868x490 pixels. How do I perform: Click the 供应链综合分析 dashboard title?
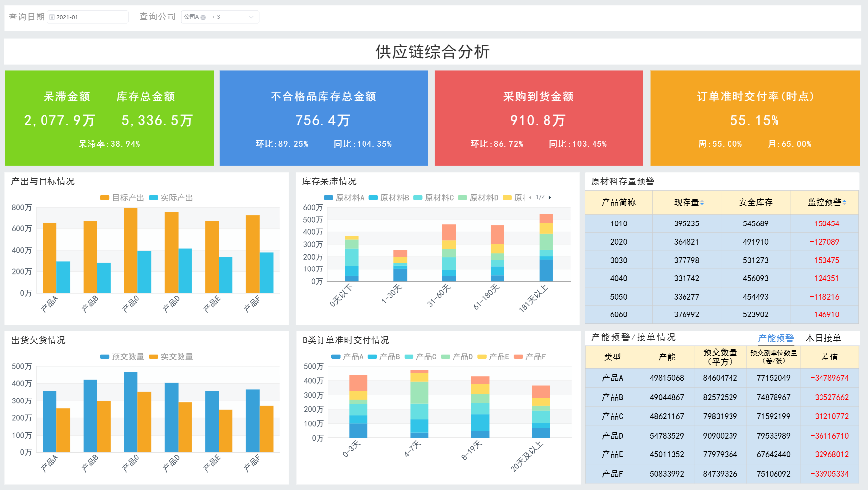tap(433, 51)
